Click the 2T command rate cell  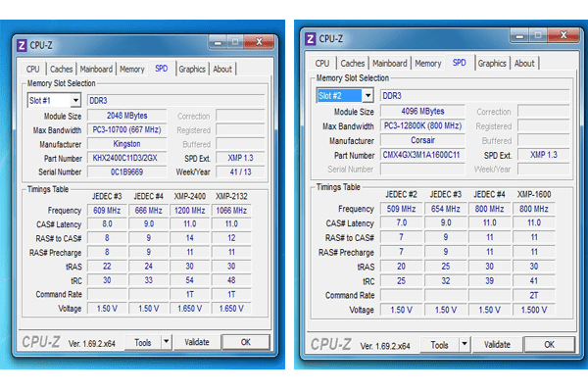coord(534,296)
